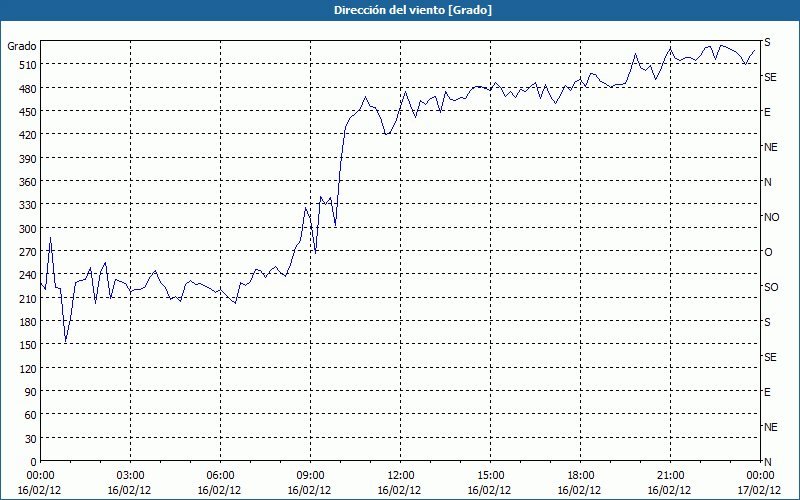Select the 150 degree axis label
Screen dimensions: 800x500
coord(28,345)
